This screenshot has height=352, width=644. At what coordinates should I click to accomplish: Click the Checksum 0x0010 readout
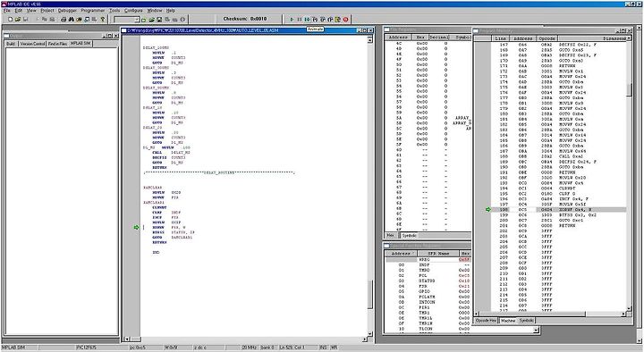(x=245, y=19)
